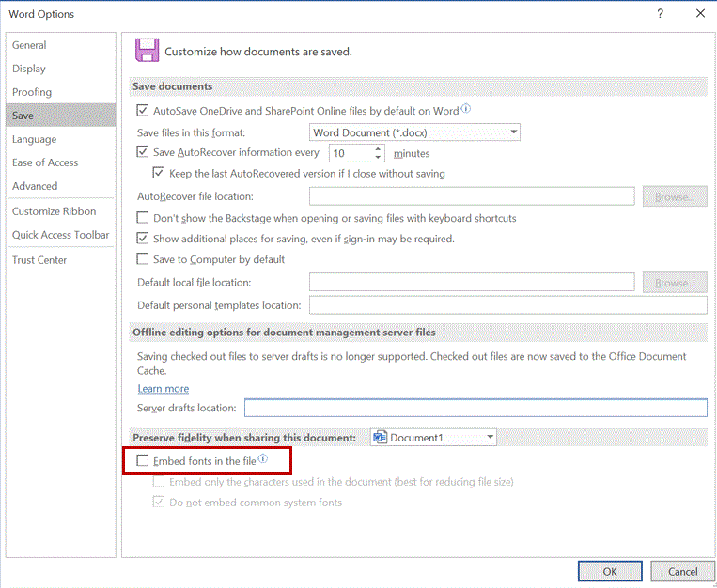Click the floppy disk Save icon
The height and width of the screenshot is (588, 717).
(x=147, y=51)
